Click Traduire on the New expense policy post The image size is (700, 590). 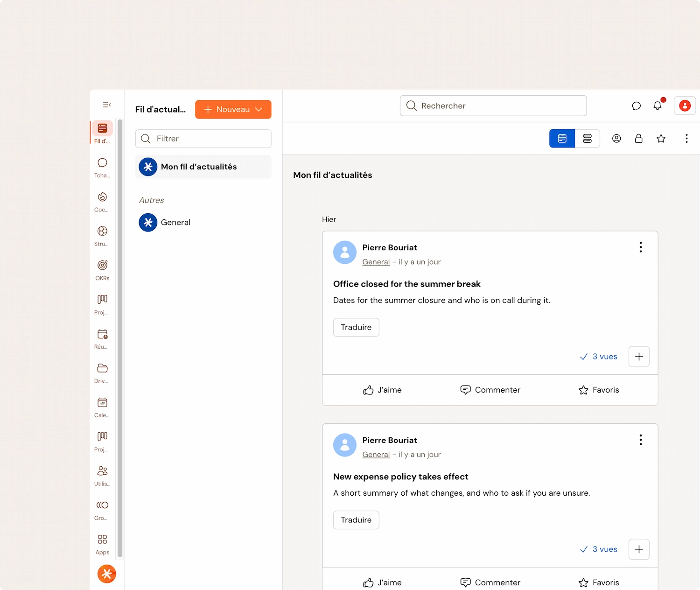[356, 520]
